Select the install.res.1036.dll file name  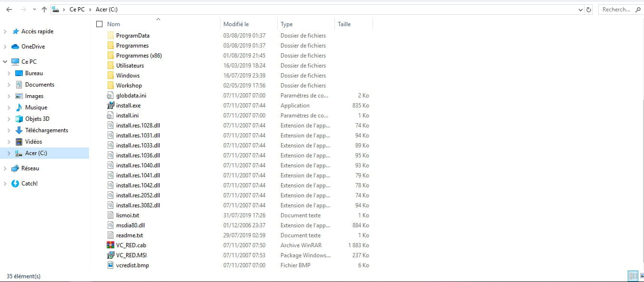pyautogui.click(x=138, y=156)
